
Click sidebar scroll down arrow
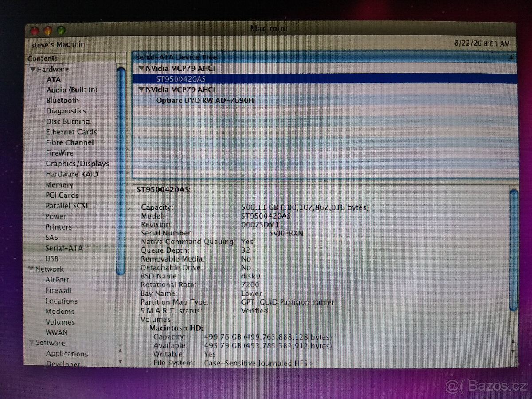(120, 361)
